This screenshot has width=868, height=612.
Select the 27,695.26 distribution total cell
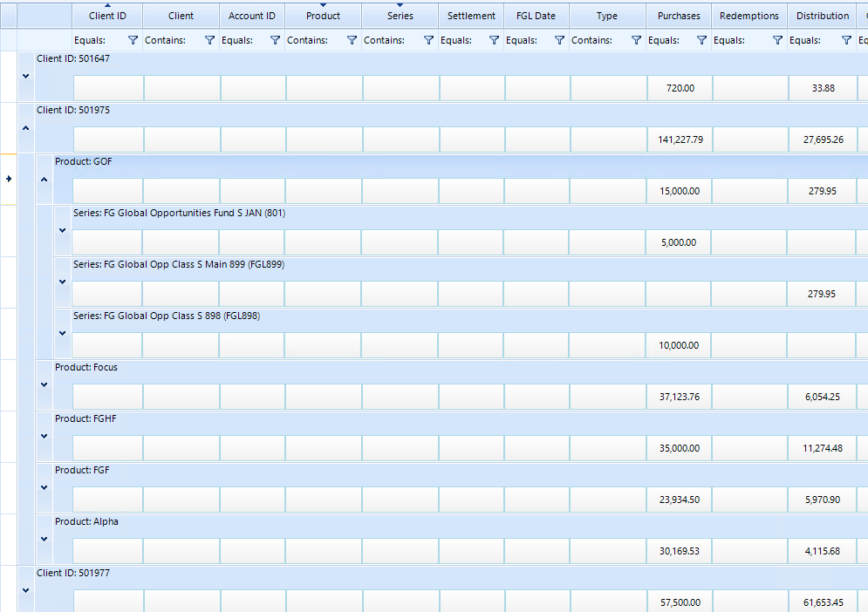pyautogui.click(x=823, y=139)
